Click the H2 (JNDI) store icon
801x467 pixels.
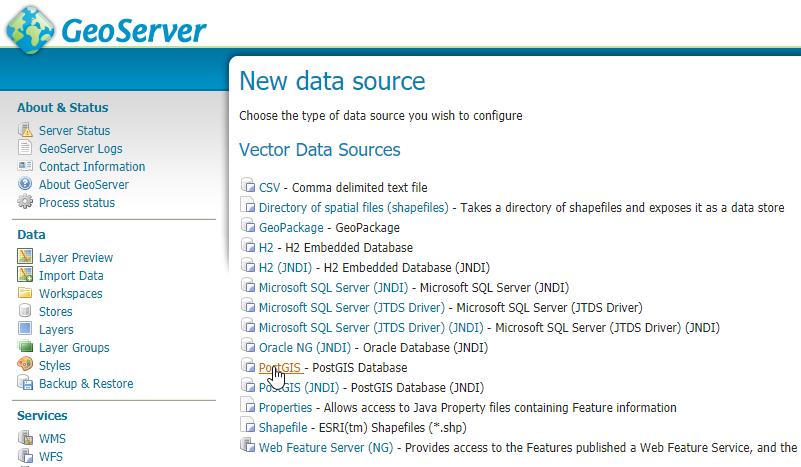coord(248,265)
